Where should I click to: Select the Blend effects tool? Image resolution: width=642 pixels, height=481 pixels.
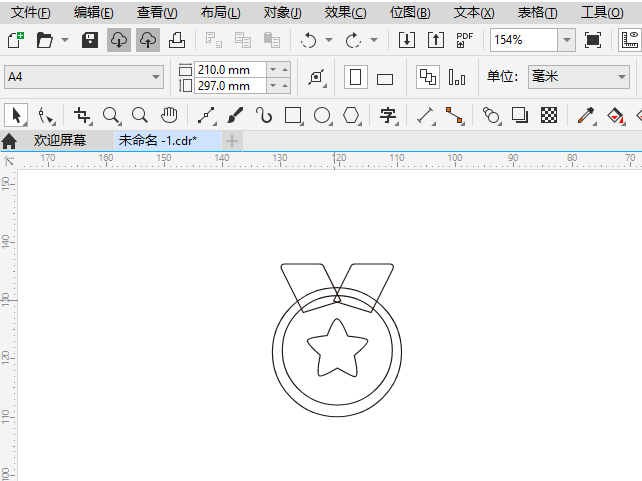point(491,115)
